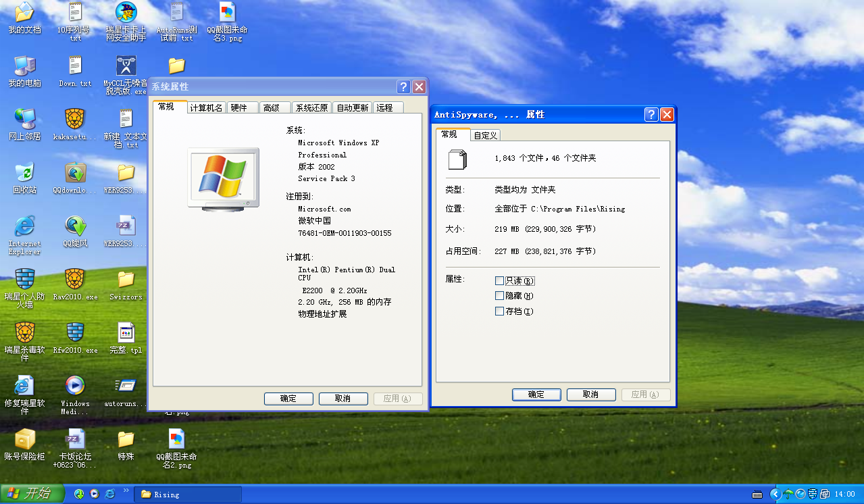Switch to the 远程 tab
Viewport: 864px width, 504px height.
click(x=388, y=107)
